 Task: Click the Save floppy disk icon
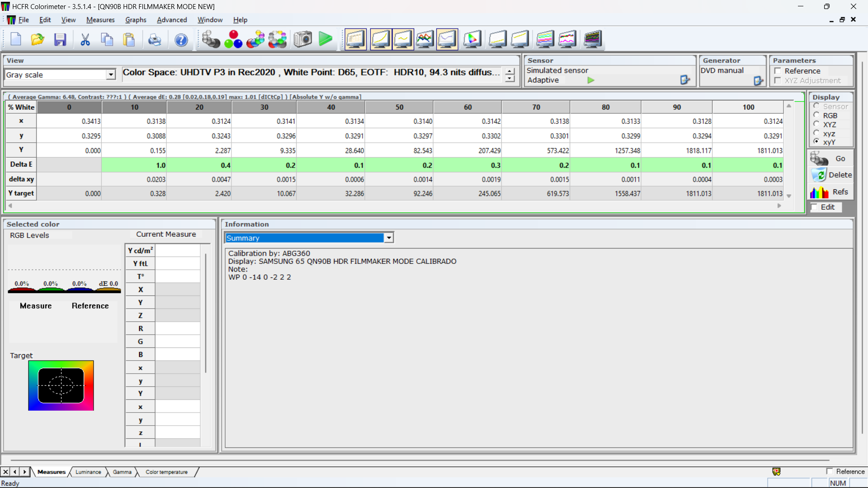click(60, 40)
